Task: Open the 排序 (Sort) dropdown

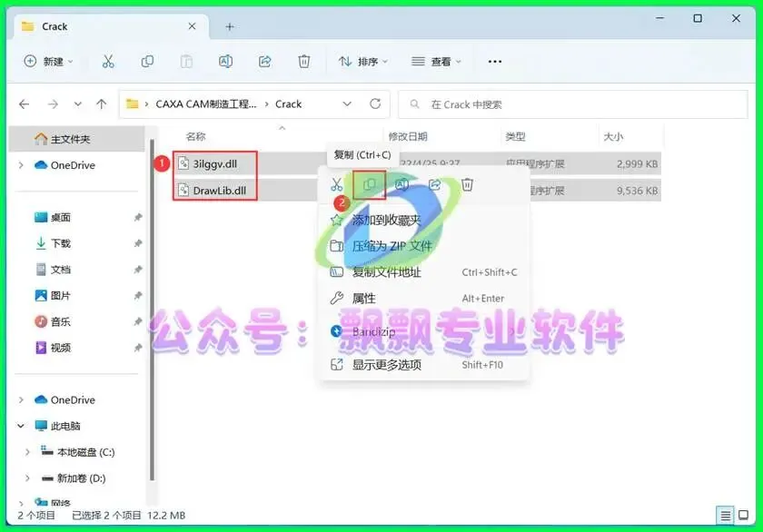Action: tap(363, 61)
